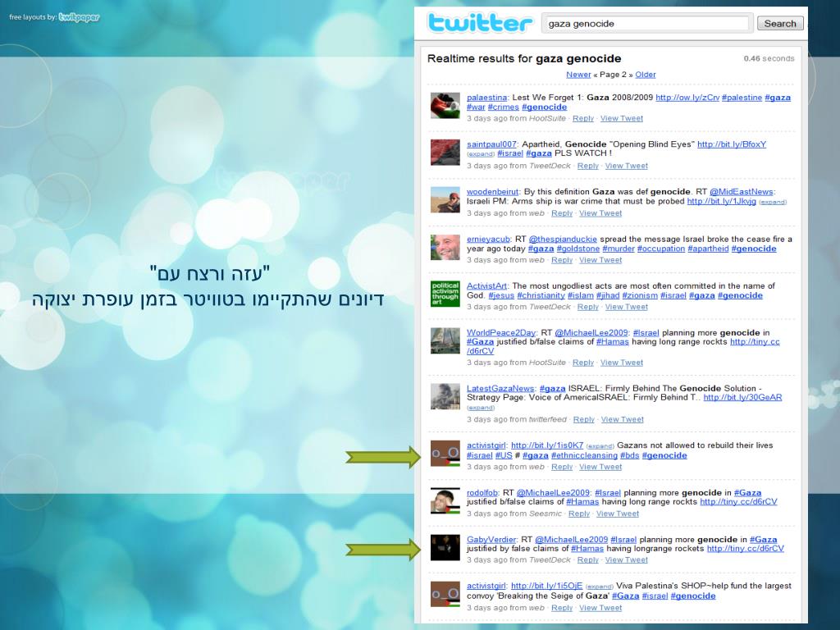The image size is (840, 630).
Task: Open palaestina's avatar thumbnail
Action: point(445,106)
